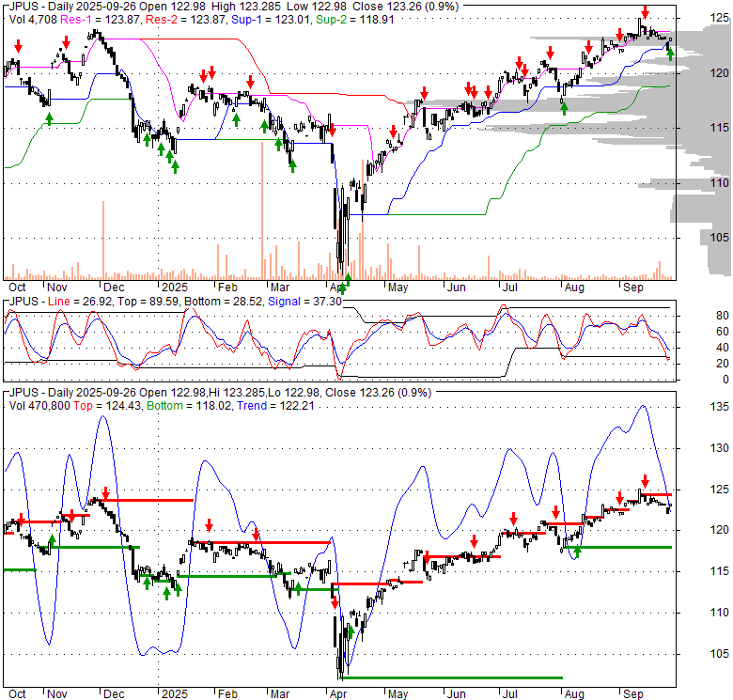The height and width of the screenshot is (700, 733).
Task: Click the 110 price label on top chart axis
Action: (x=720, y=182)
